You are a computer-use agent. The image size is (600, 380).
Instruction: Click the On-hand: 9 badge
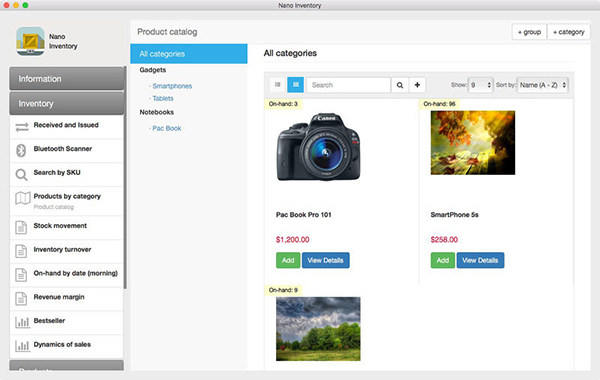tap(283, 290)
